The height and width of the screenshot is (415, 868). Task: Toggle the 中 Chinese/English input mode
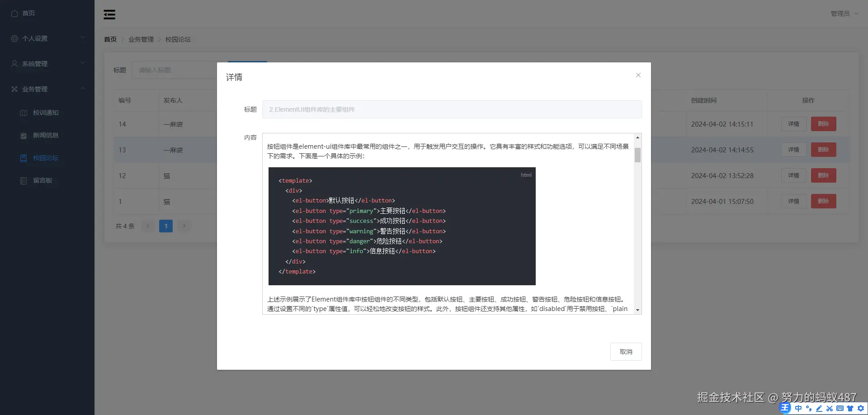[798, 408]
